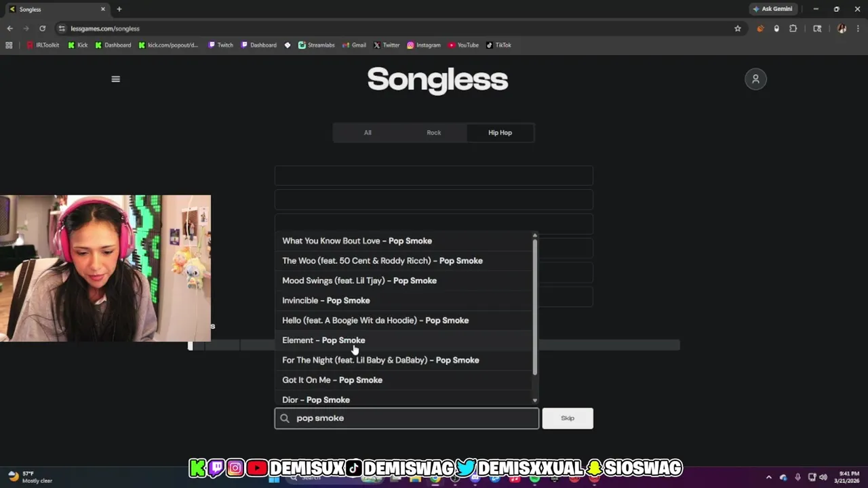Image resolution: width=868 pixels, height=488 pixels.
Task: Click the suggestions list scrollbar thumb
Action: (535, 306)
